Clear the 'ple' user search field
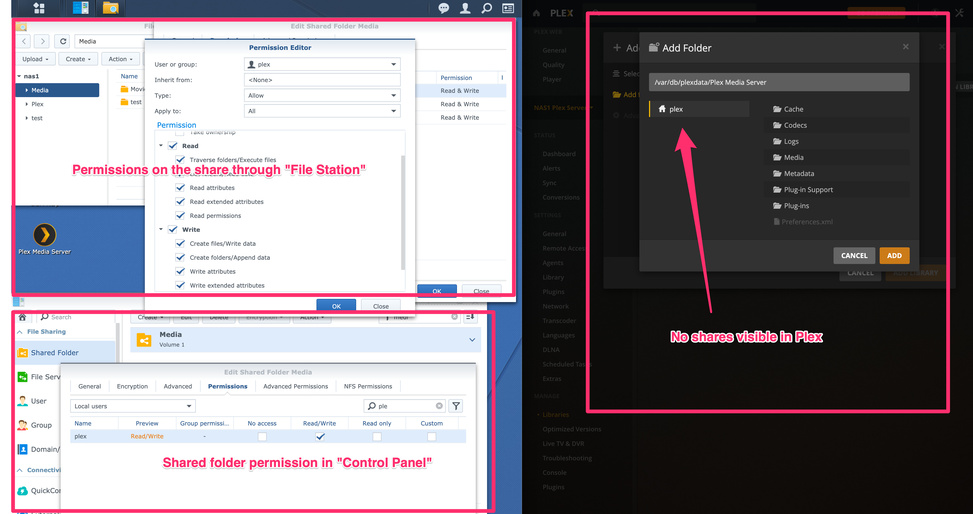This screenshot has height=514, width=973. pyautogui.click(x=439, y=406)
